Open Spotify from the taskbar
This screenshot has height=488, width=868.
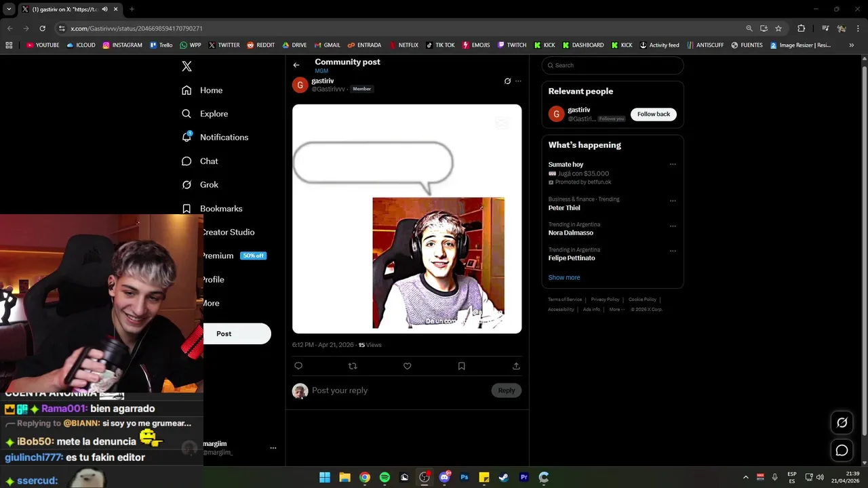point(384,477)
